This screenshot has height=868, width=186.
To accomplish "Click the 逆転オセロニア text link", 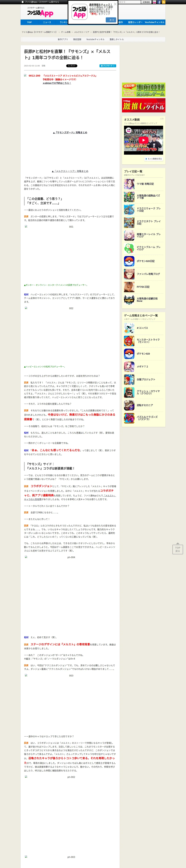I will click(x=145, y=405).
